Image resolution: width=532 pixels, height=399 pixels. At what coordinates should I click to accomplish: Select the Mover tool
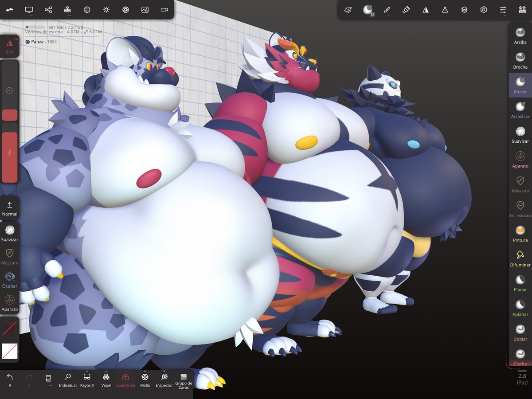point(520,85)
